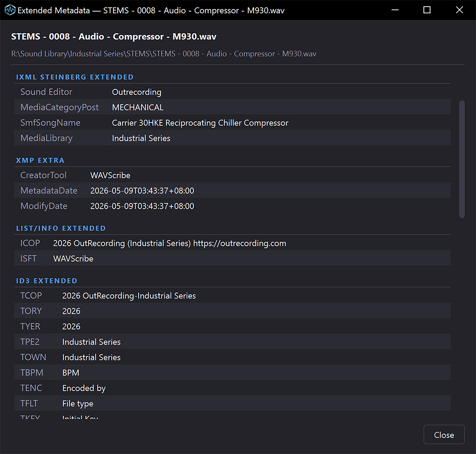476x454 pixels.
Task: Click the TPE2 value Industrial Series
Action: 91,342
